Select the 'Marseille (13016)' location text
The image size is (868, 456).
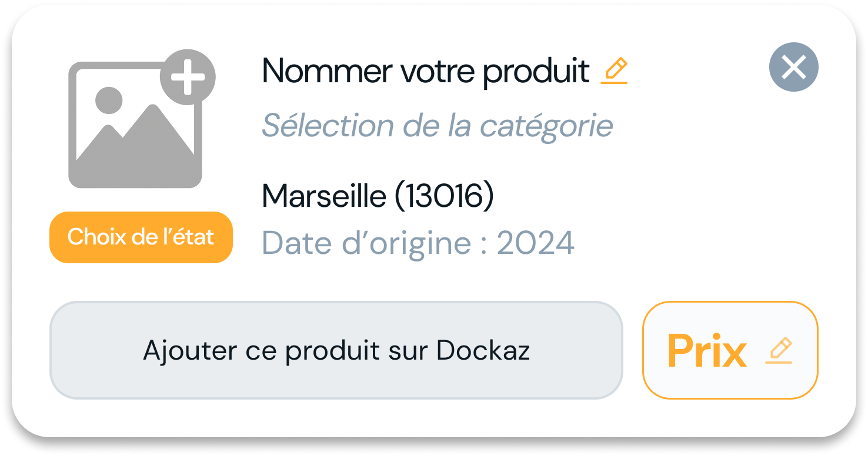point(378,196)
